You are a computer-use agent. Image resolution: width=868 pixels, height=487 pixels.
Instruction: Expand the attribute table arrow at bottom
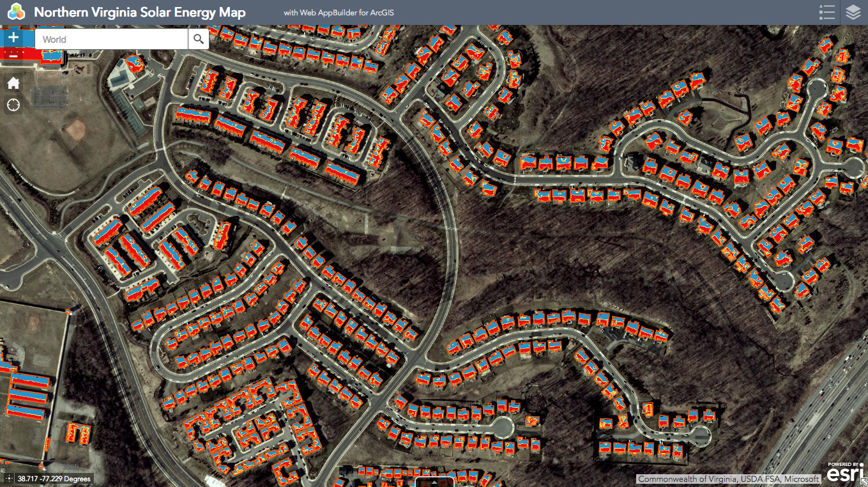point(434,483)
